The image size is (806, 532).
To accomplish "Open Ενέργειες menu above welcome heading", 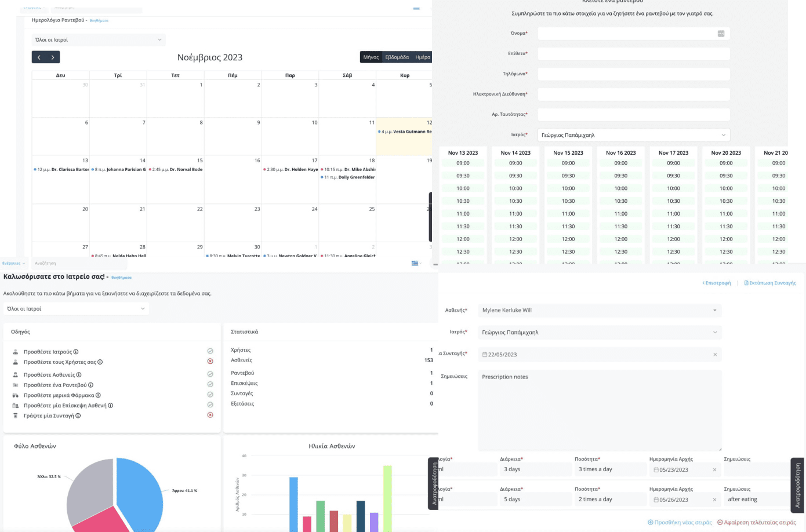I will [13, 263].
